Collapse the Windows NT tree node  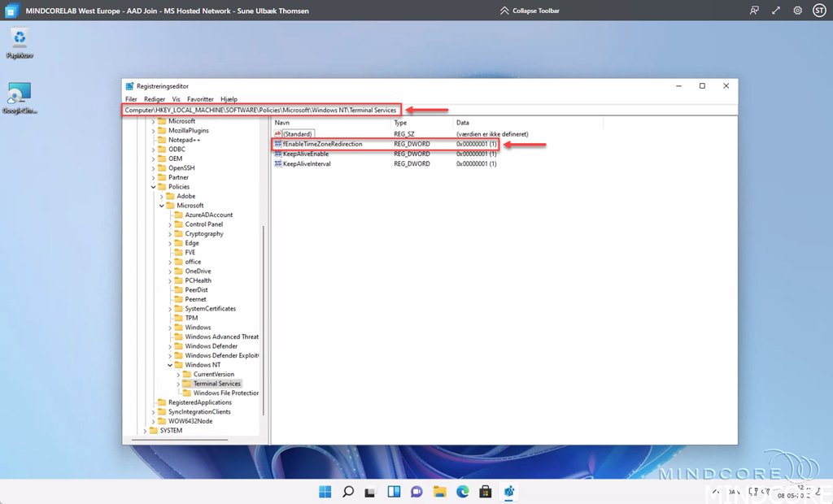[x=170, y=365]
